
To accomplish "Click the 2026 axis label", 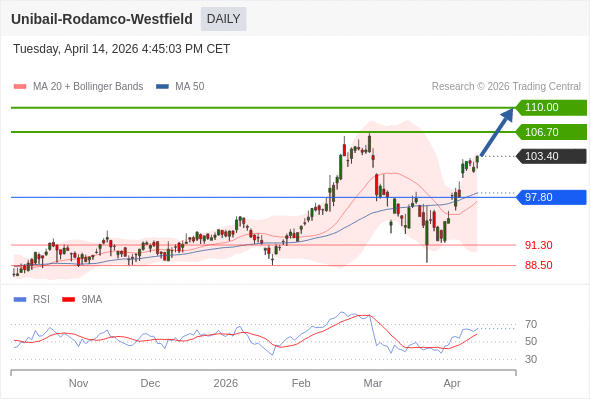I will click(226, 383).
